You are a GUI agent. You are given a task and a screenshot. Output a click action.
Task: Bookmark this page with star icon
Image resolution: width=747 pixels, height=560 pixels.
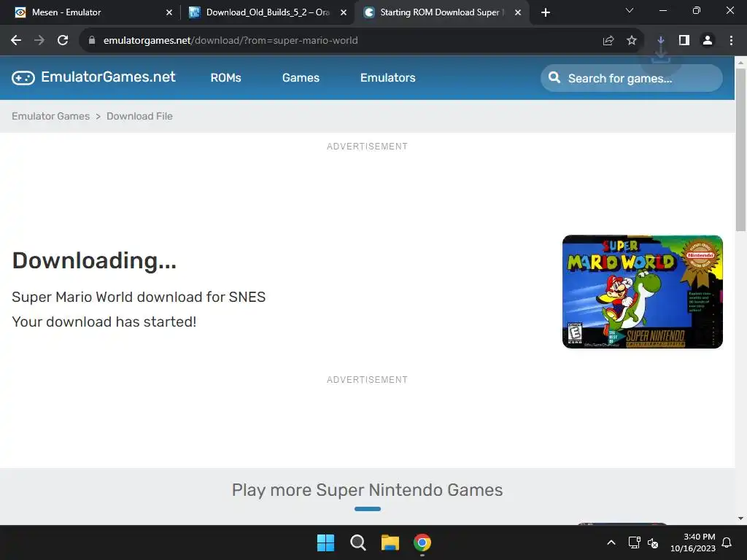point(632,41)
